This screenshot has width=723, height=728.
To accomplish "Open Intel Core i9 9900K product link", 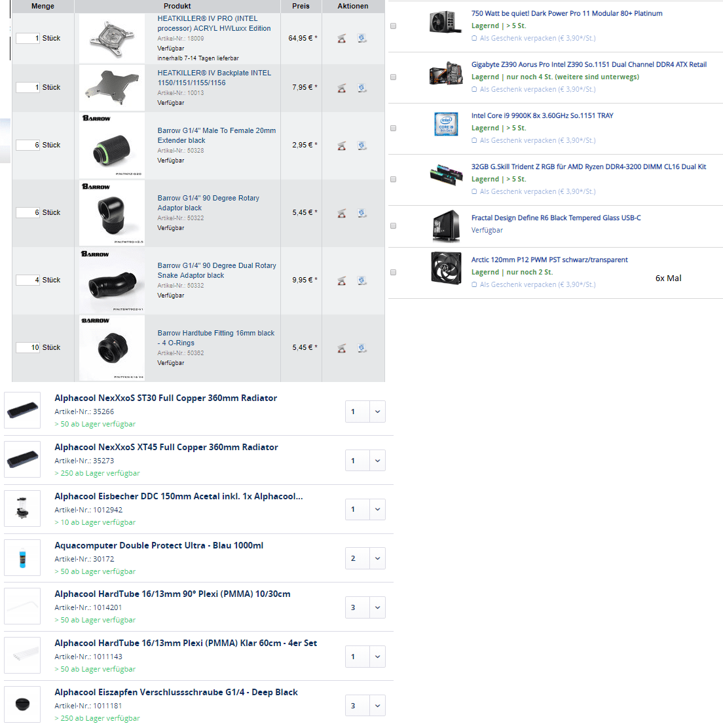I will coord(542,115).
